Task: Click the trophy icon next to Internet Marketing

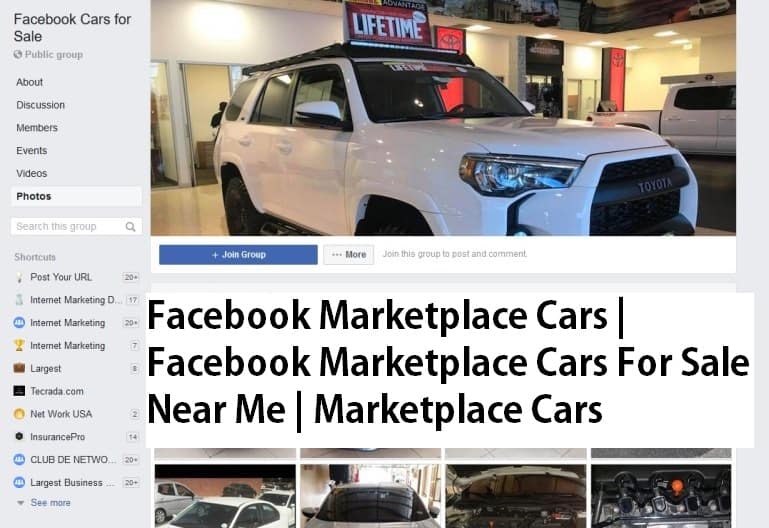Action: click(19, 346)
